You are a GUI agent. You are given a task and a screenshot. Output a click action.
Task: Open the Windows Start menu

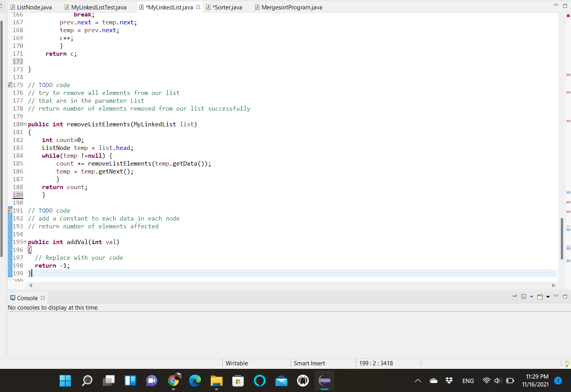click(x=65, y=381)
